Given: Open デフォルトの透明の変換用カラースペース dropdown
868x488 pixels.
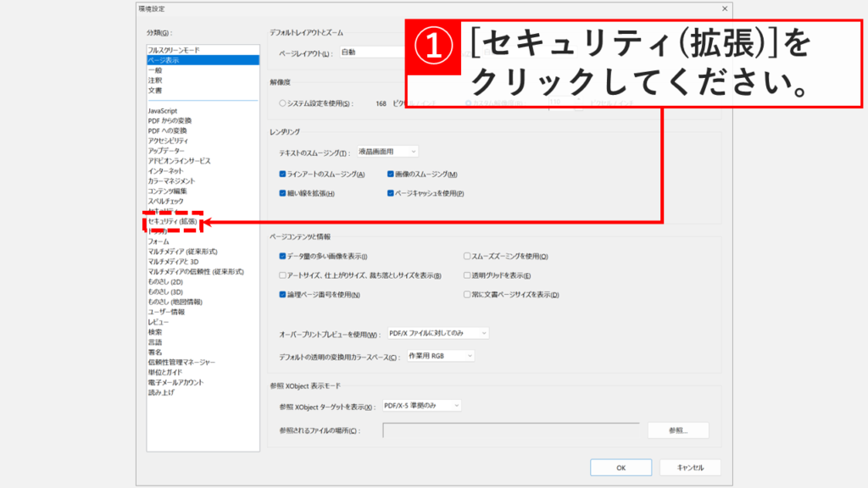Looking at the screenshot, I should pos(441,356).
